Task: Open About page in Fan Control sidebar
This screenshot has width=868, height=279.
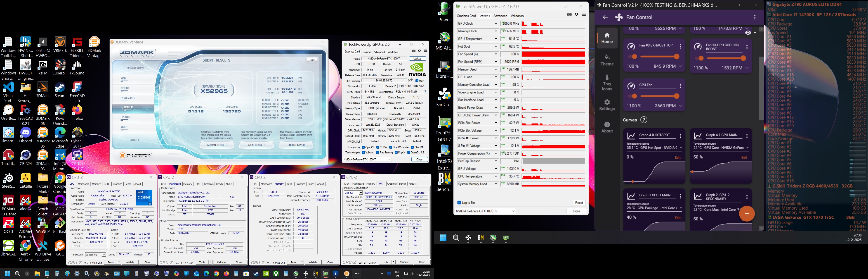Action: 607,127
